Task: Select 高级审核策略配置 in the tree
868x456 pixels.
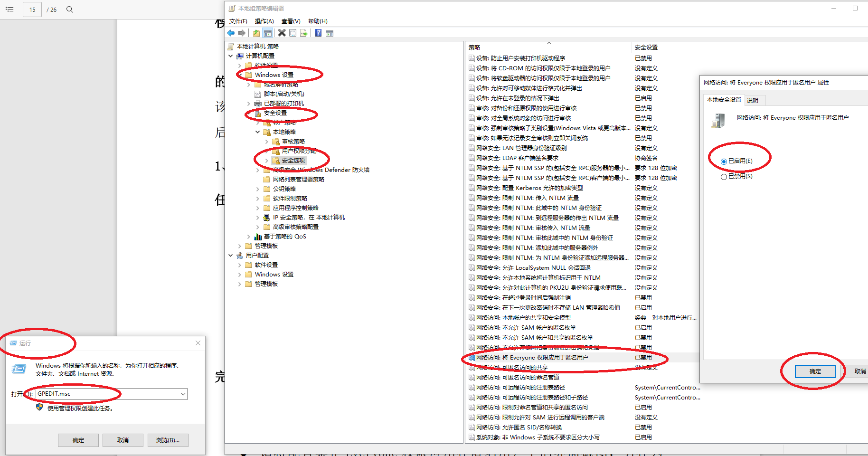Action: click(x=296, y=227)
